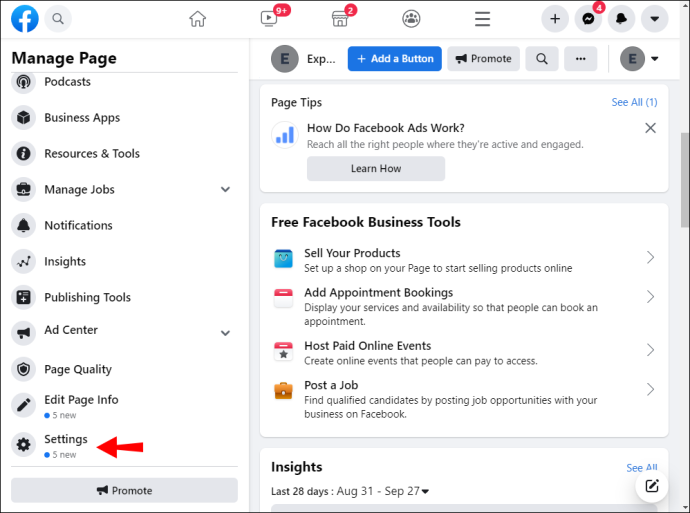This screenshot has height=513, width=690.
Task: Expand the Manage Jobs section
Action: coord(225,190)
